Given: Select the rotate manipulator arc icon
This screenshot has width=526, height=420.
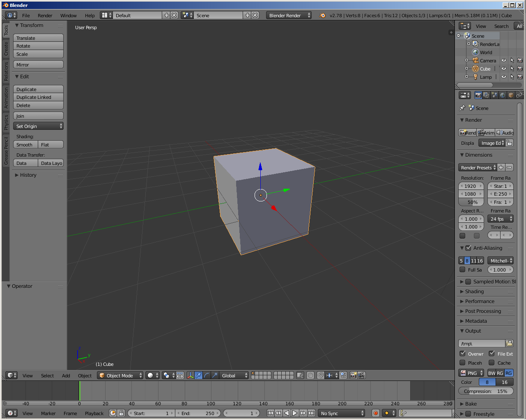Looking at the screenshot, I should pos(207,375).
